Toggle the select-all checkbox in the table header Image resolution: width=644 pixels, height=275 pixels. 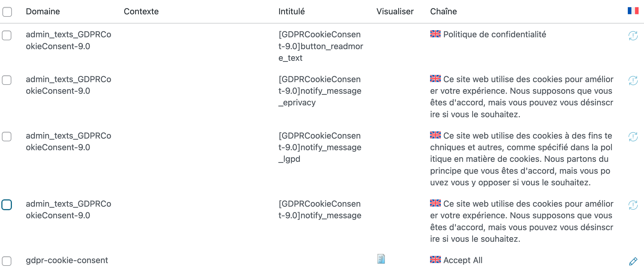[x=7, y=12]
